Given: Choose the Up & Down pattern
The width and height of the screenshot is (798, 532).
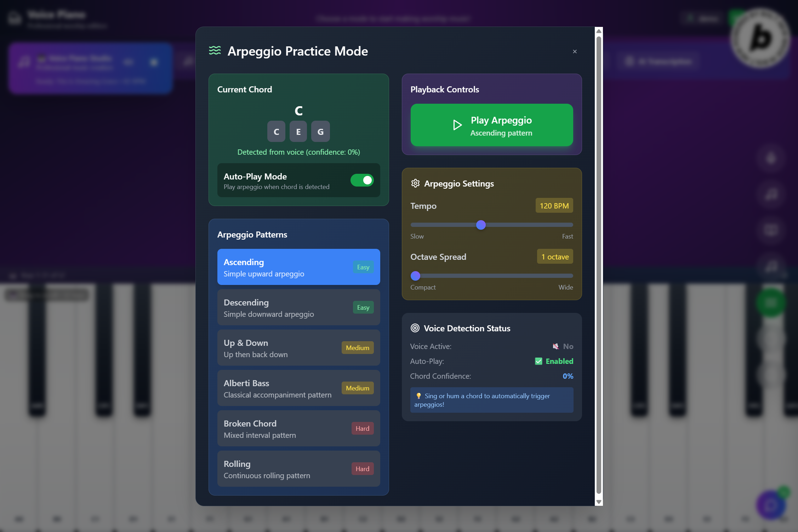Looking at the screenshot, I should tap(298, 348).
